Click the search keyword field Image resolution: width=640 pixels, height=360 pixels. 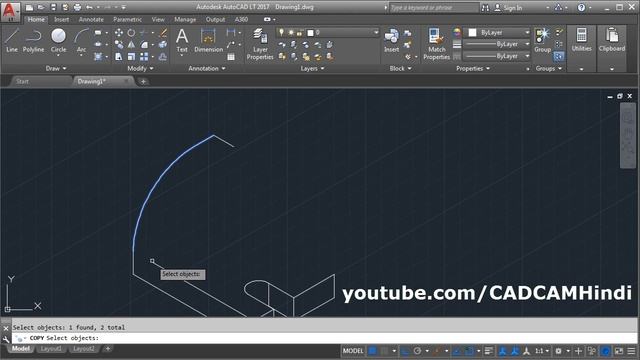(433, 8)
